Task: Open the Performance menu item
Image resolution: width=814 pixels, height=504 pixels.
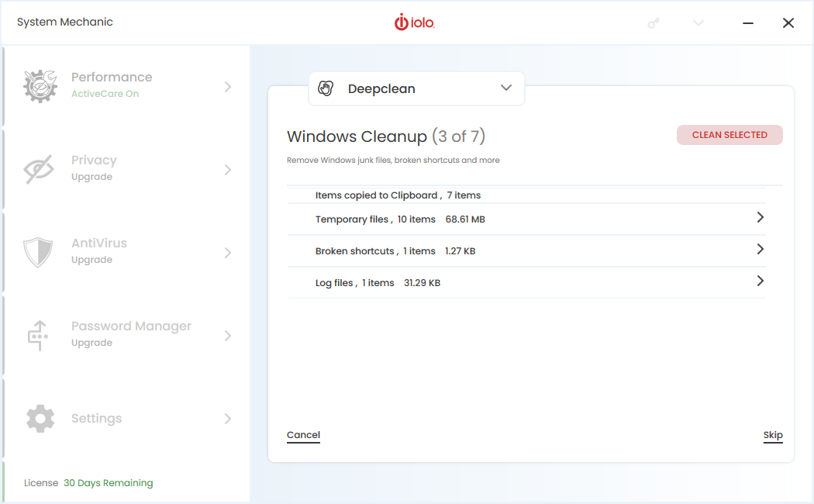Action: click(x=126, y=86)
